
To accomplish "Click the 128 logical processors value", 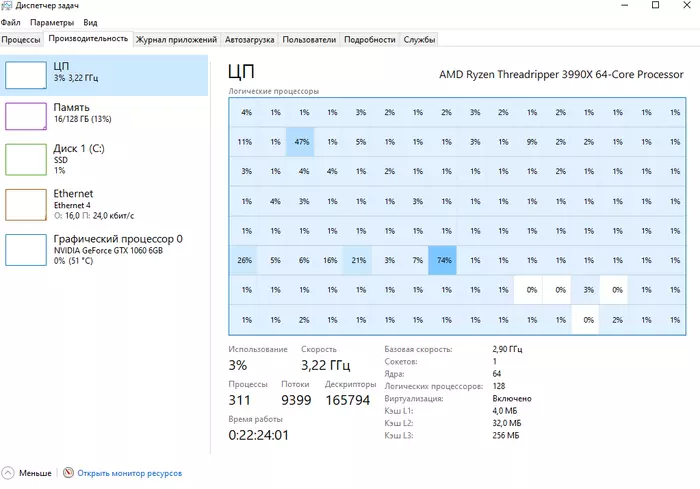I will (499, 386).
